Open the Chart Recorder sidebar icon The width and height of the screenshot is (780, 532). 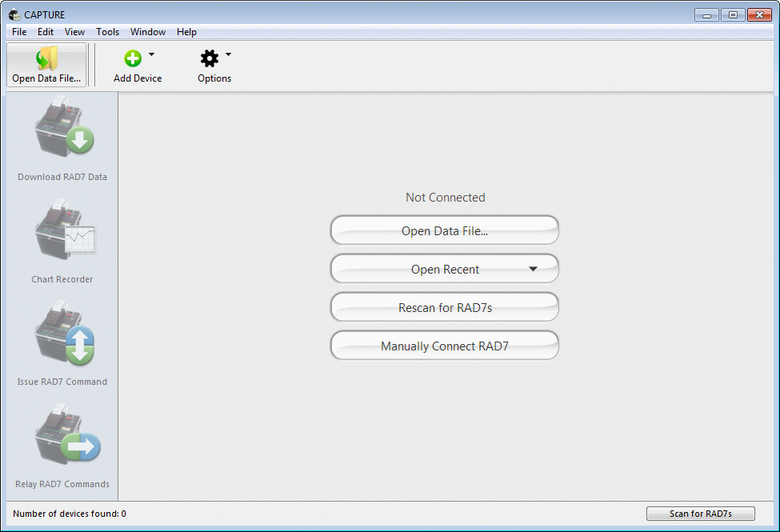[x=64, y=230]
